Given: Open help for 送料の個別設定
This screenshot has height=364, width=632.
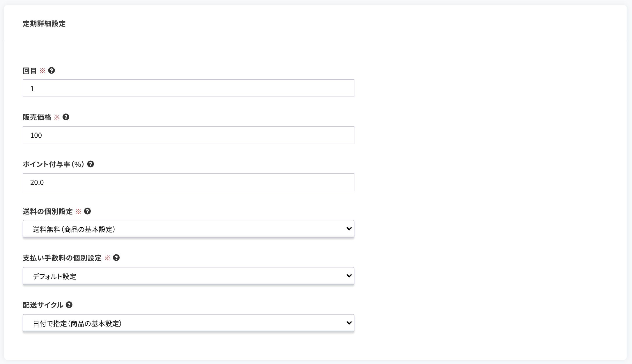Looking at the screenshot, I should [x=87, y=211].
